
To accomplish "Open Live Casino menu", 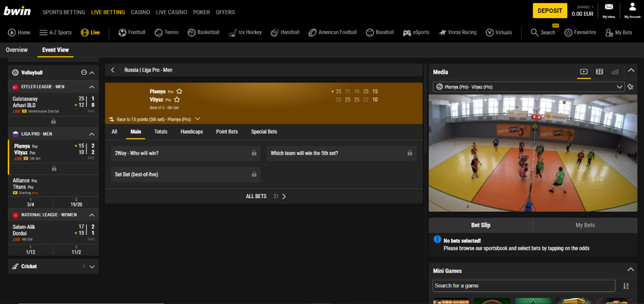I will 171,12.
